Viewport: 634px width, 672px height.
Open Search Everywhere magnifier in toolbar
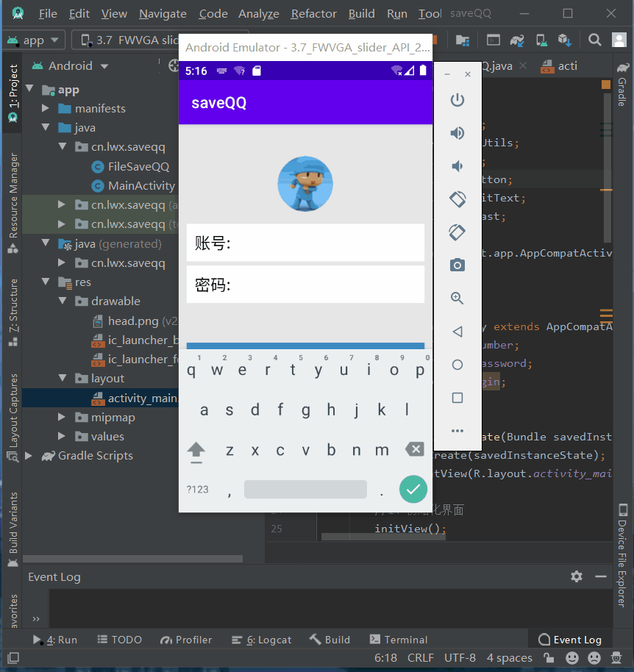(x=594, y=40)
